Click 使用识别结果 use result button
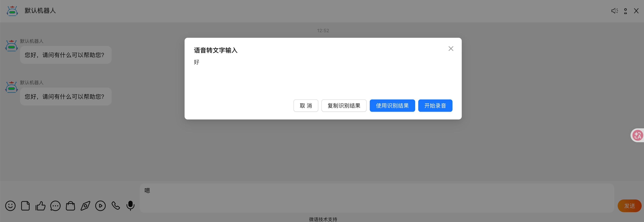 [x=392, y=106]
